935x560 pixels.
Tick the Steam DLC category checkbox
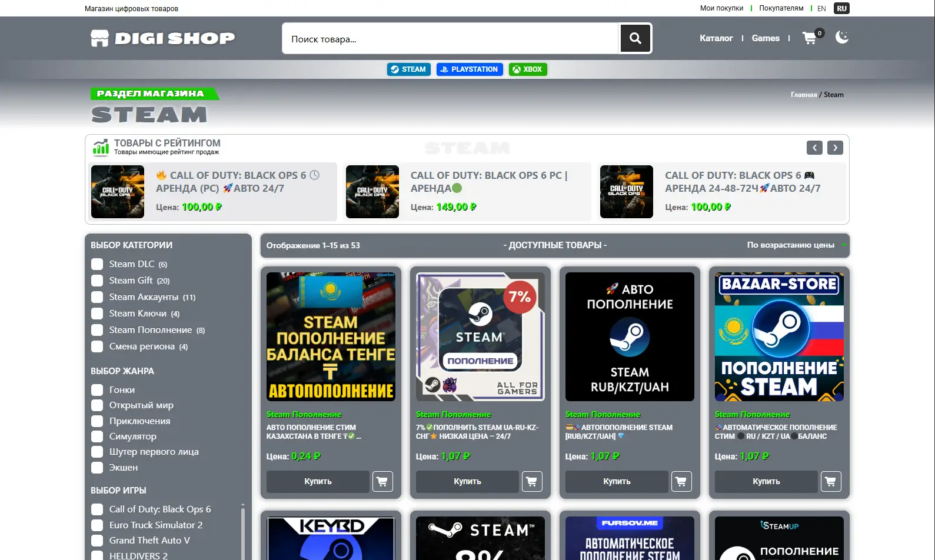(97, 264)
